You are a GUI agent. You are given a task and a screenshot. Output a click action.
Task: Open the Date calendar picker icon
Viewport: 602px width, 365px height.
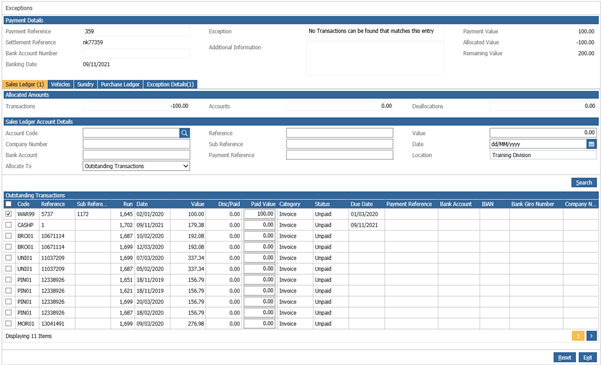click(x=591, y=144)
